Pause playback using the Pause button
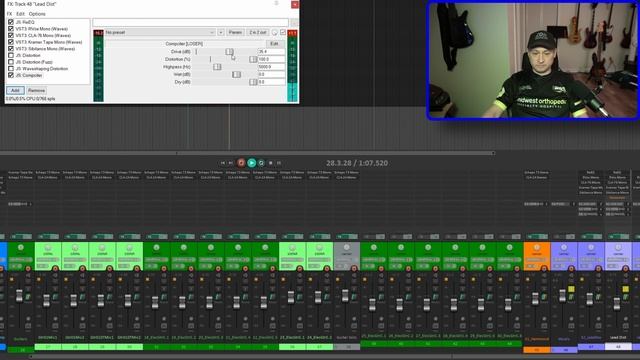This screenshot has width=640, height=360. 279,163
